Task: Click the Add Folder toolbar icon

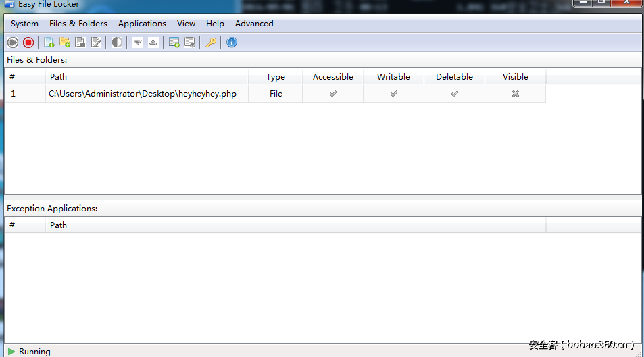Action: pos(64,43)
